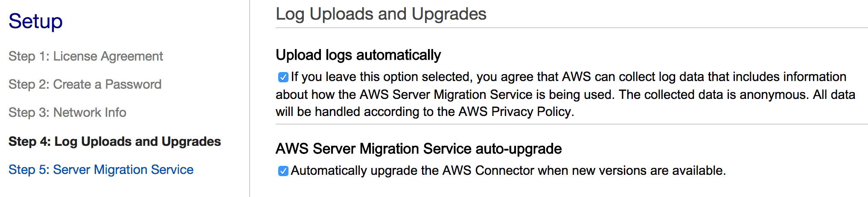
Task: Uncheck the upload logs automatically checkbox
Action: 283,77
